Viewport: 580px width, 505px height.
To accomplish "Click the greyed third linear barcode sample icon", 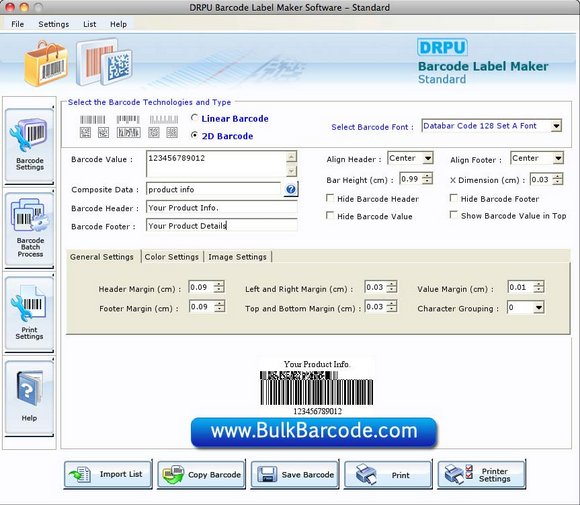I will [163, 119].
